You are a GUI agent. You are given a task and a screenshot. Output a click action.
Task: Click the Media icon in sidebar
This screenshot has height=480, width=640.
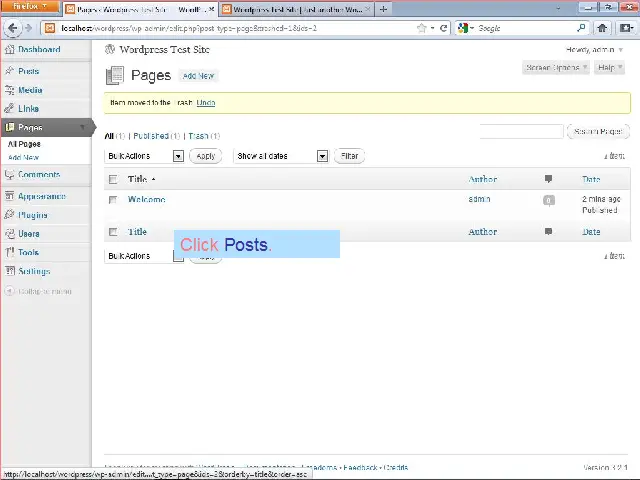coord(9,90)
